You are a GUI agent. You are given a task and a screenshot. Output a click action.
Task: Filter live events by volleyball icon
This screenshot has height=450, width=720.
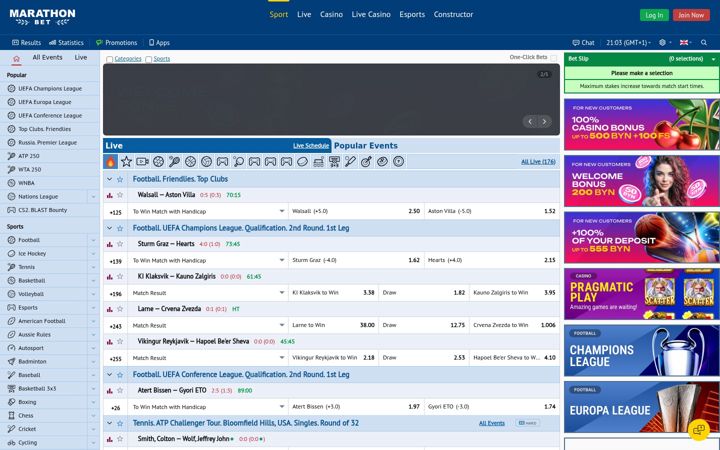pyautogui.click(x=206, y=162)
